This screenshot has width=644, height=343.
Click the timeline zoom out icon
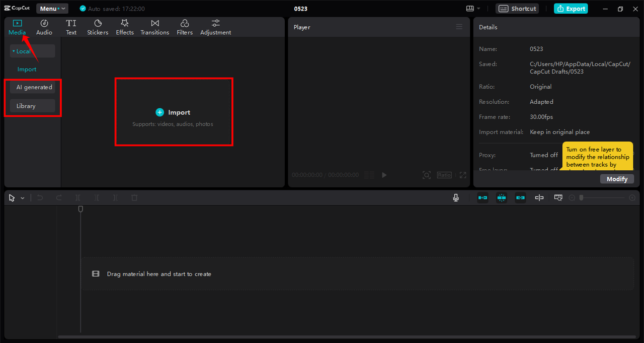click(572, 198)
